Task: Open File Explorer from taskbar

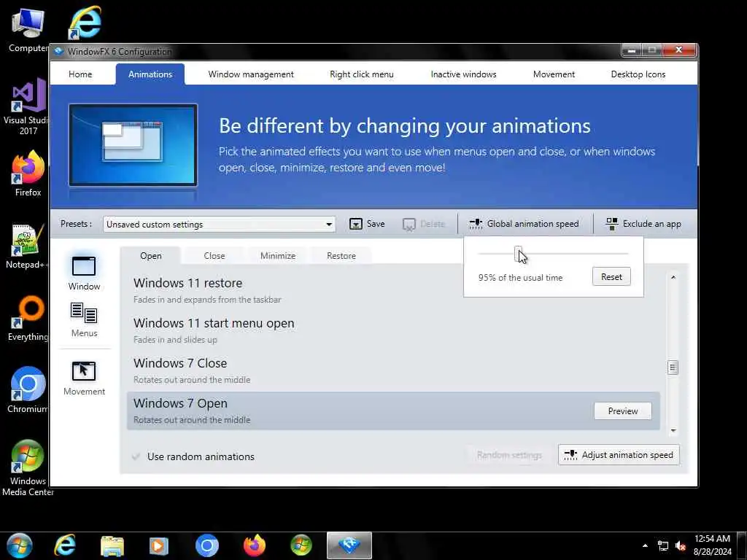Action: (112, 545)
